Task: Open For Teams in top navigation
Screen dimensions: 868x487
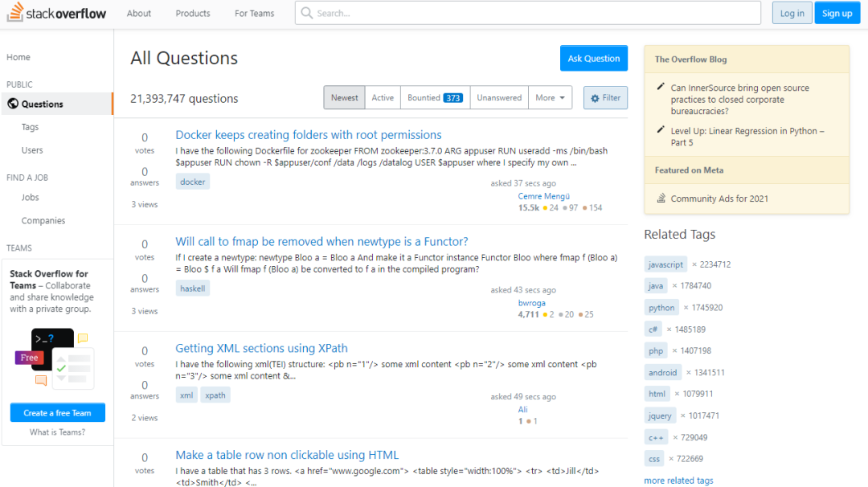Action: (x=254, y=14)
